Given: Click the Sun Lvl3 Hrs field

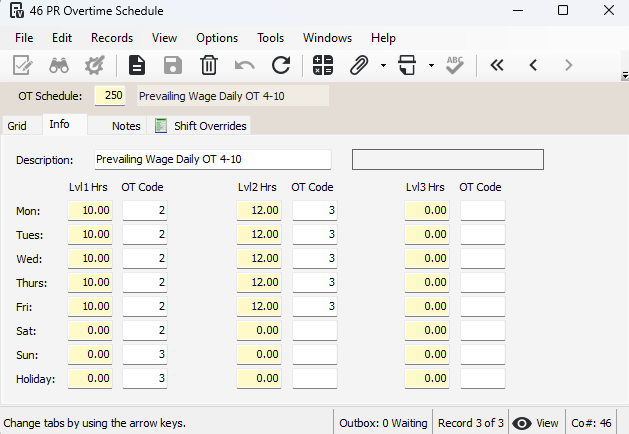Looking at the screenshot, I should (x=427, y=355).
